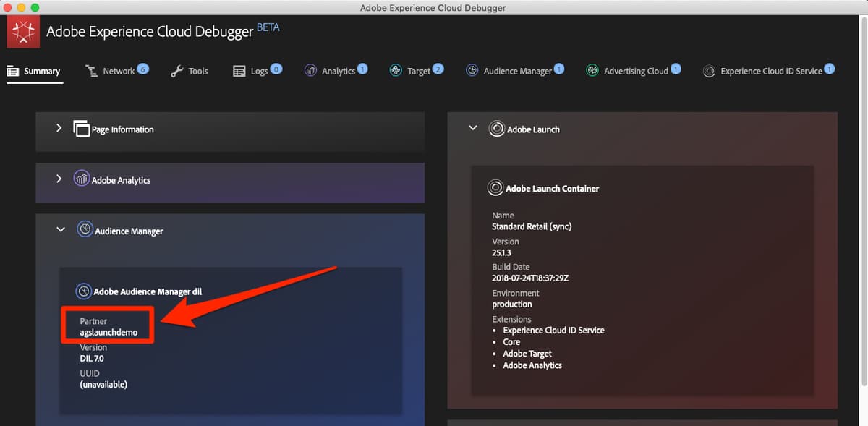Image resolution: width=868 pixels, height=426 pixels.
Task: Click the Adobe Target extension entry
Action: (x=527, y=353)
